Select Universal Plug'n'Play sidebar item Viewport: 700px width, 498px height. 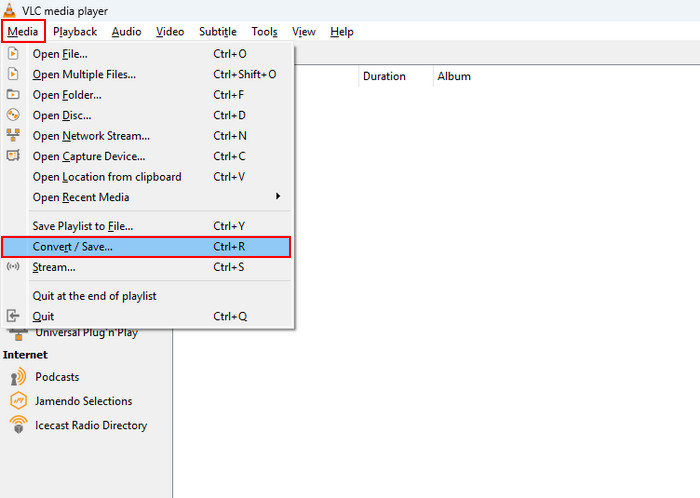(87, 334)
